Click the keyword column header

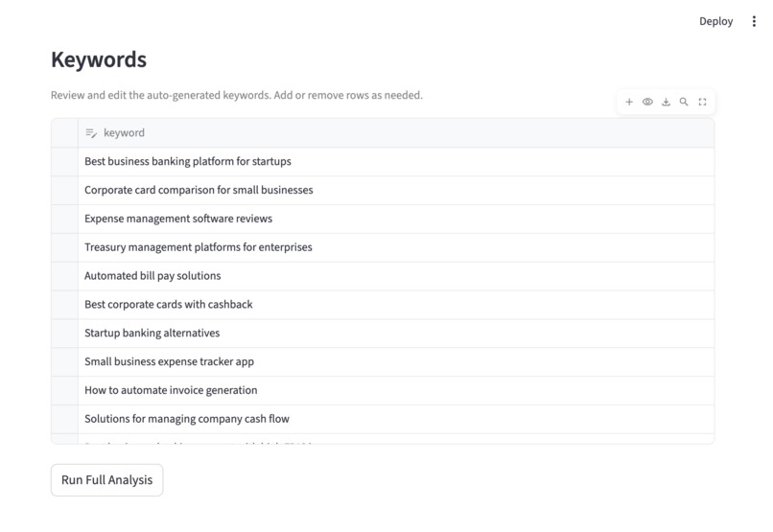coord(396,133)
